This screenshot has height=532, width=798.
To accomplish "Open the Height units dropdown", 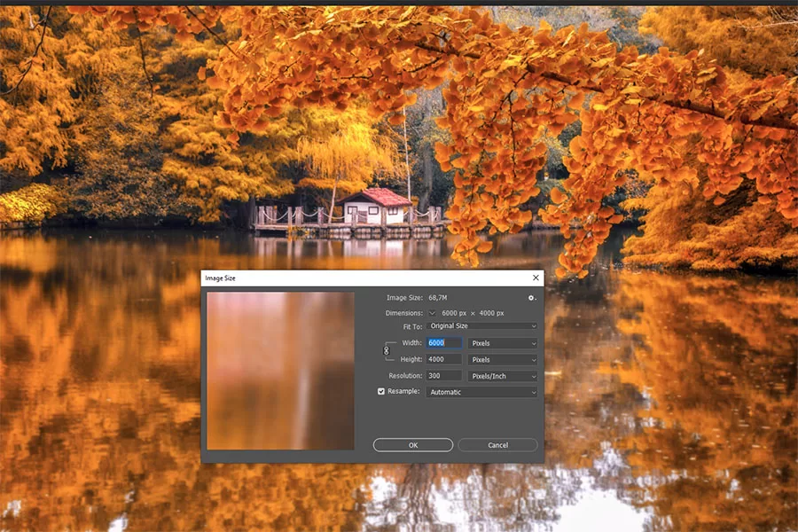I will [x=503, y=359].
